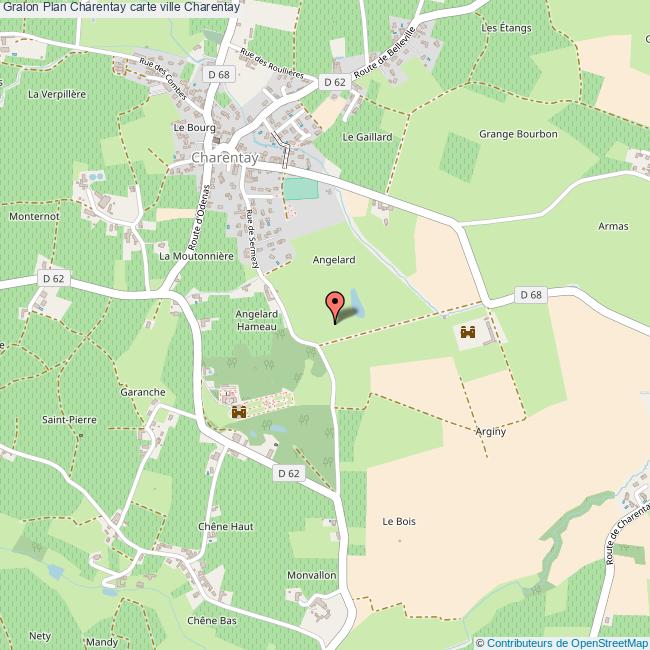Image resolution: width=650 pixels, height=650 pixels.
Task: Click the Le Bois place label
Action: pos(399,521)
